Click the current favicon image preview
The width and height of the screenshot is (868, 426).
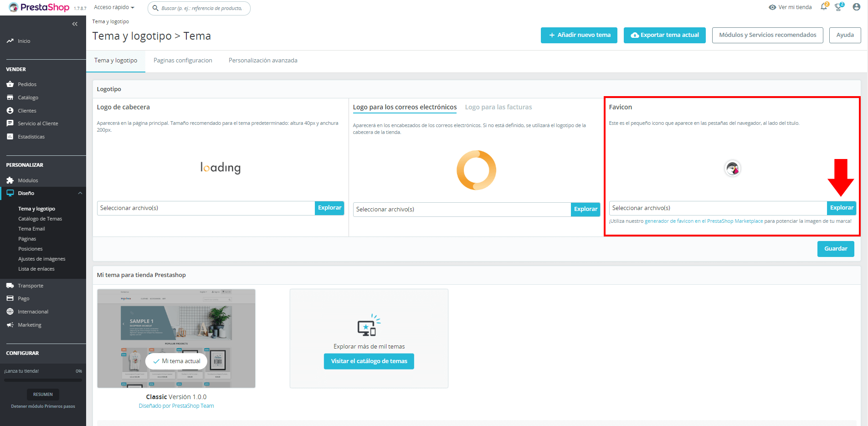point(733,169)
